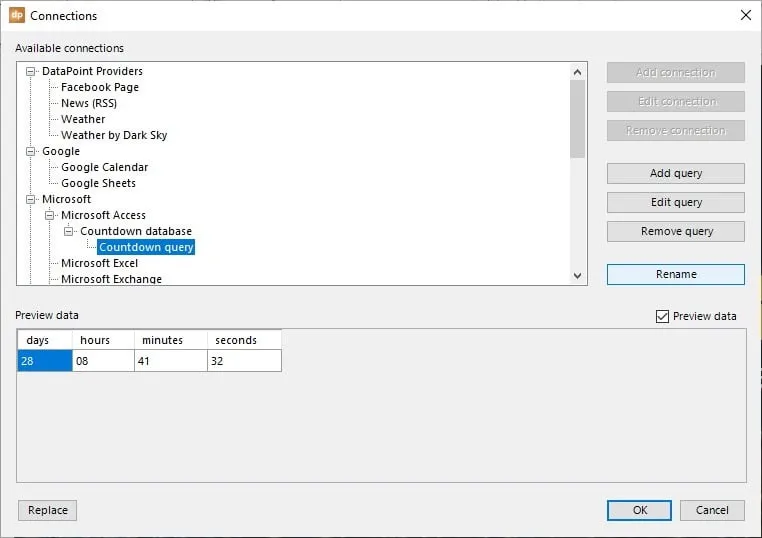
Task: Click the Add query button
Action: tap(675, 174)
